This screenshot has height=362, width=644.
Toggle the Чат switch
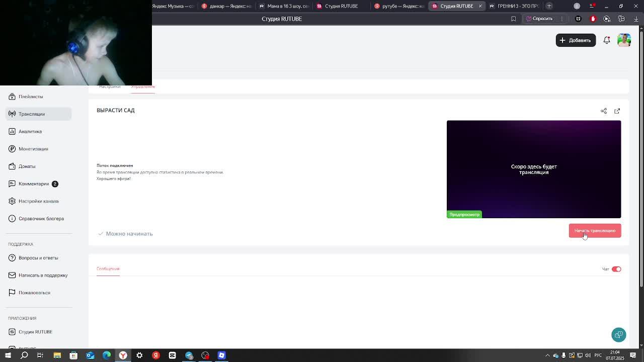pos(616,269)
